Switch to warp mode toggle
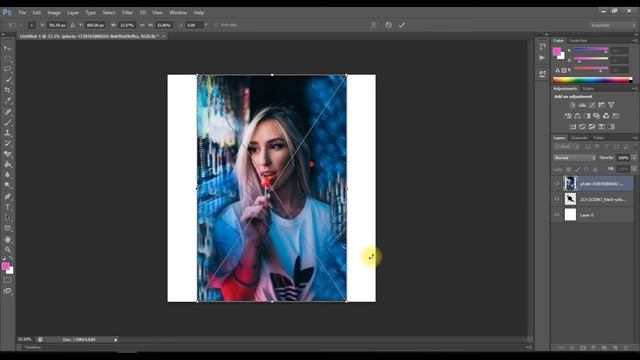Image resolution: width=640 pixels, height=360 pixels. (373, 25)
